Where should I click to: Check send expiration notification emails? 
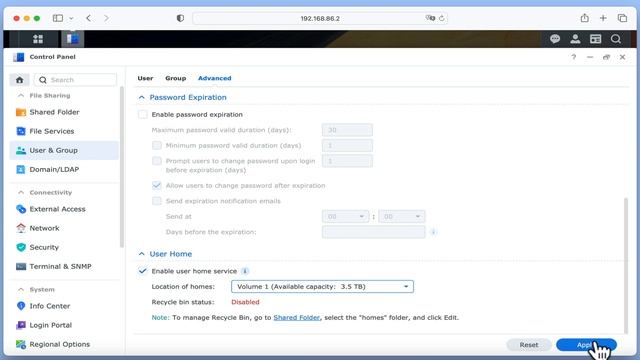pos(157,201)
